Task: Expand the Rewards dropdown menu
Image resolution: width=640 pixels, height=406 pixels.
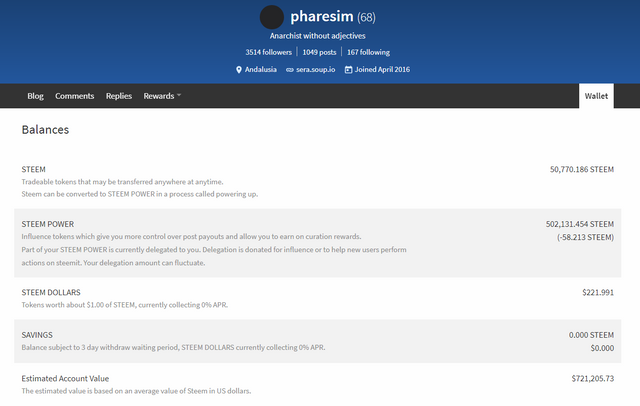Action: (162, 96)
